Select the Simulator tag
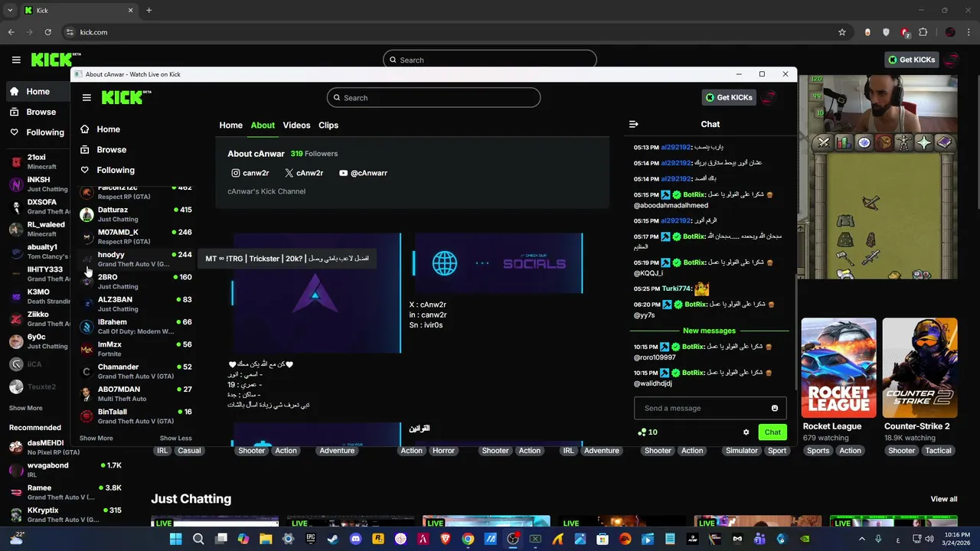The height and width of the screenshot is (551, 980). [741, 451]
